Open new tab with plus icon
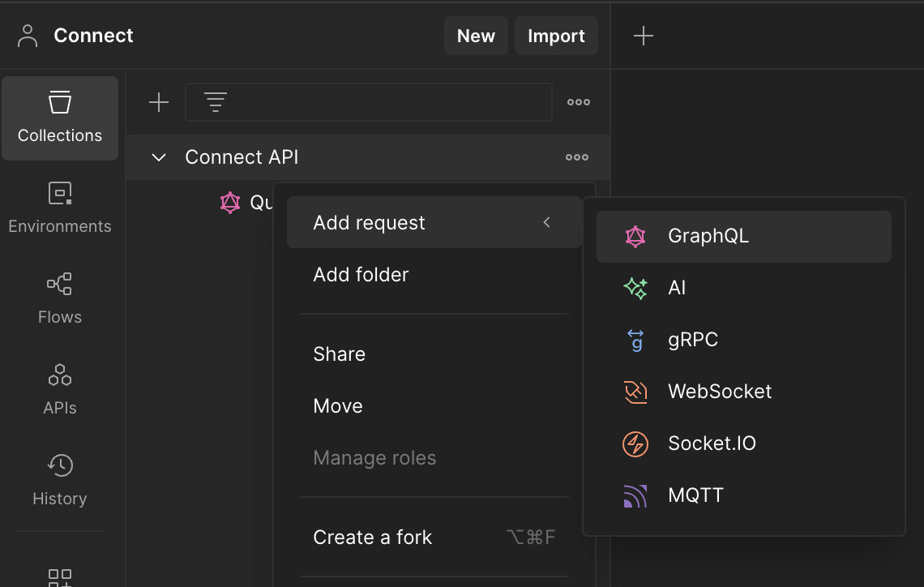Image resolution: width=924 pixels, height=587 pixels. click(x=643, y=36)
